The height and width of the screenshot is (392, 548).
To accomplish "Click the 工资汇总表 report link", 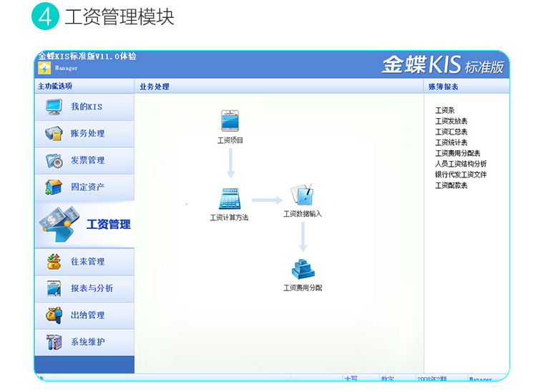I will coord(451,132).
